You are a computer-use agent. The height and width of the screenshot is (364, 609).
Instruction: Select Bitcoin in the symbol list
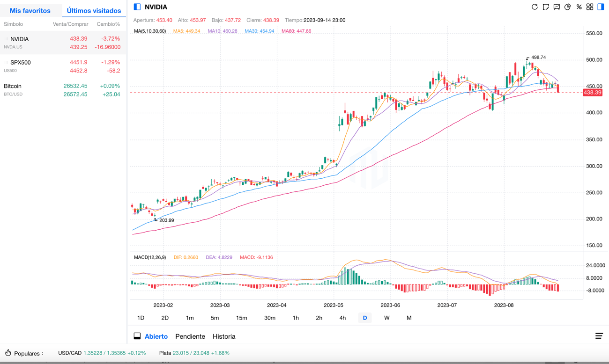[x=13, y=86]
